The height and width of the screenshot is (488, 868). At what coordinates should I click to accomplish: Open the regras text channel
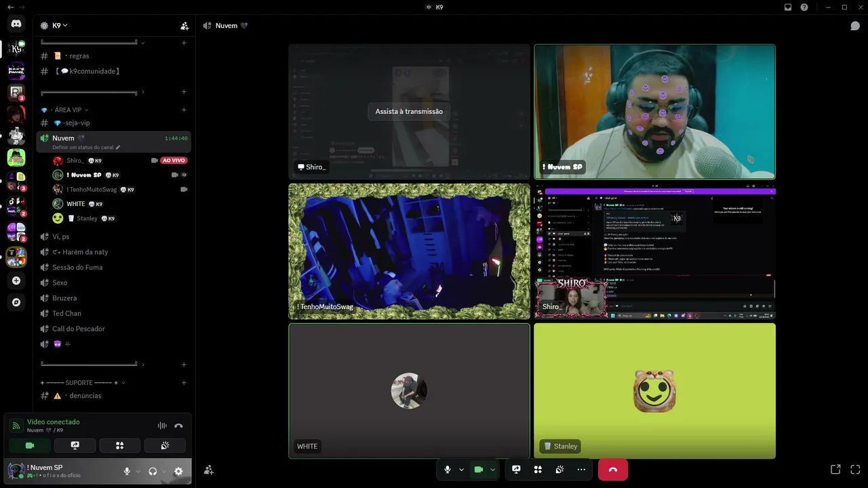(113, 56)
